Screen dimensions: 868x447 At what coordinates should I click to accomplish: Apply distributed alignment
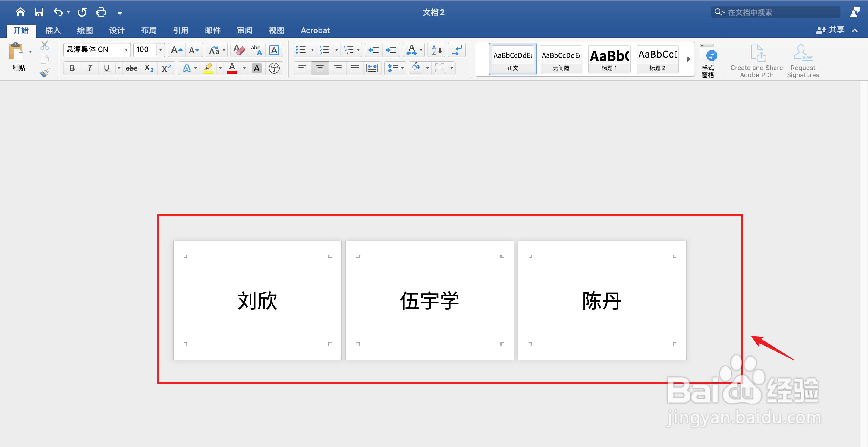[372, 68]
